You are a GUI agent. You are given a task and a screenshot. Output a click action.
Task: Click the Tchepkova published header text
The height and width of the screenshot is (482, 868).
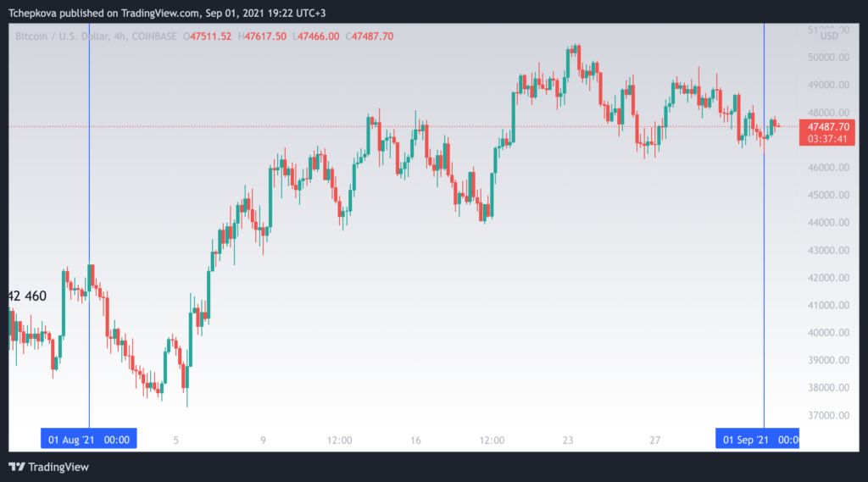click(167, 13)
